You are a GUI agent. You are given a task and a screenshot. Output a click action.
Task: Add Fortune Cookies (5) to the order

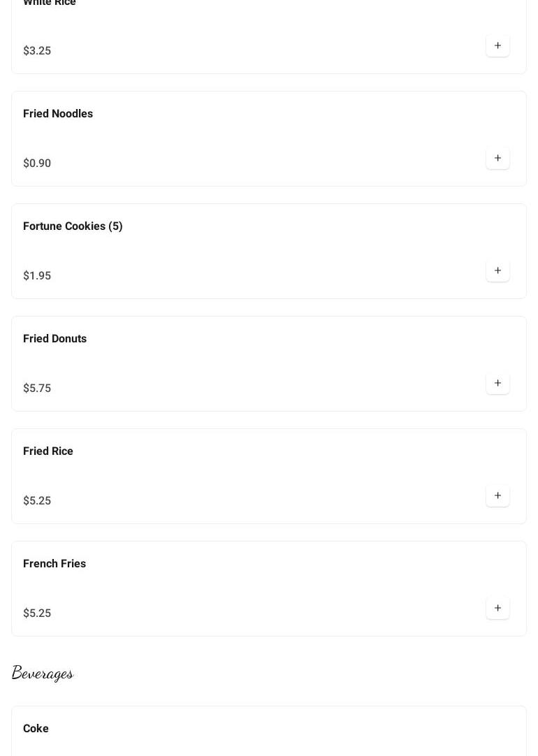pyautogui.click(x=497, y=271)
